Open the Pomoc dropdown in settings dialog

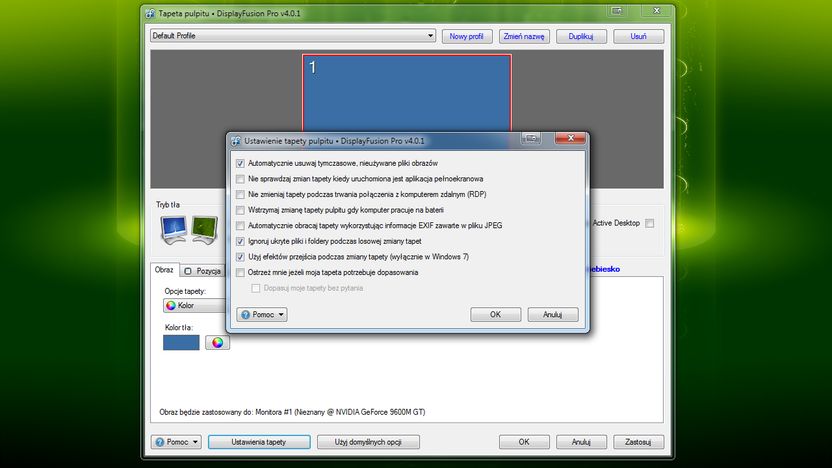[262, 315]
